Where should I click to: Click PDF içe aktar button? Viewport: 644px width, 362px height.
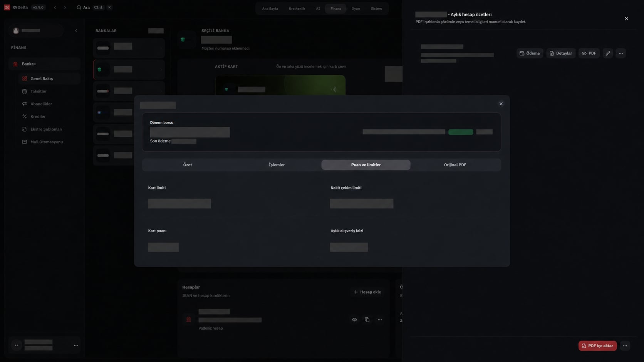597,346
